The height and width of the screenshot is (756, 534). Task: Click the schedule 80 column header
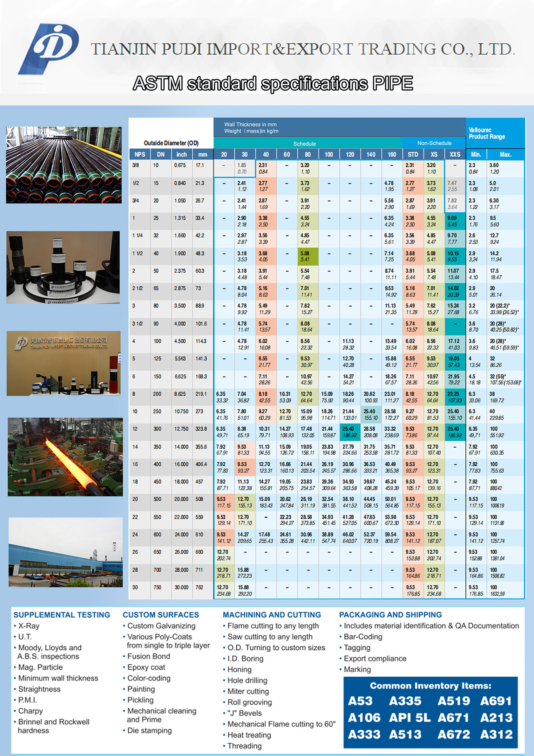tap(308, 155)
